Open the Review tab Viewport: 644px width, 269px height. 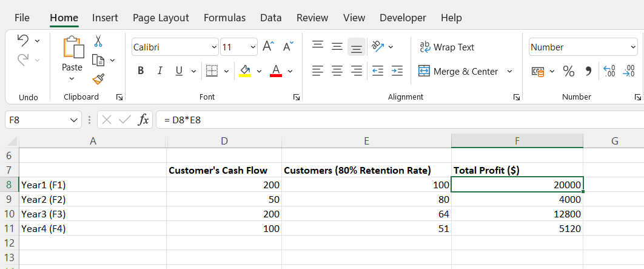[312, 18]
